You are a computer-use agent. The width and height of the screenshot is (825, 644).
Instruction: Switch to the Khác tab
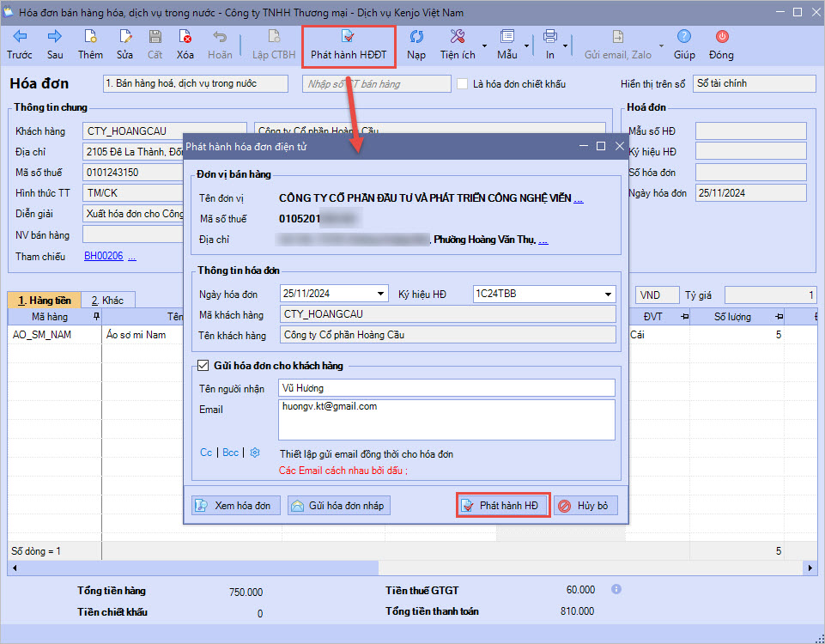click(107, 301)
